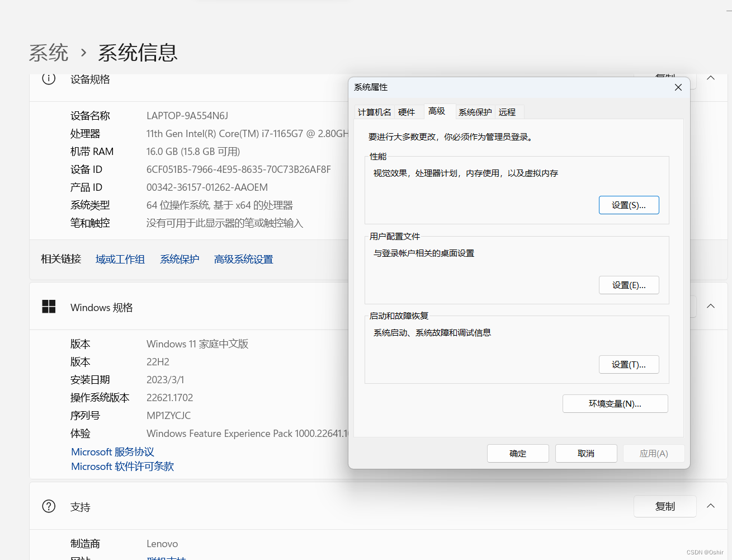The image size is (732, 560).
Task: Open startup and recovery 设置(T) button
Action: (x=629, y=365)
